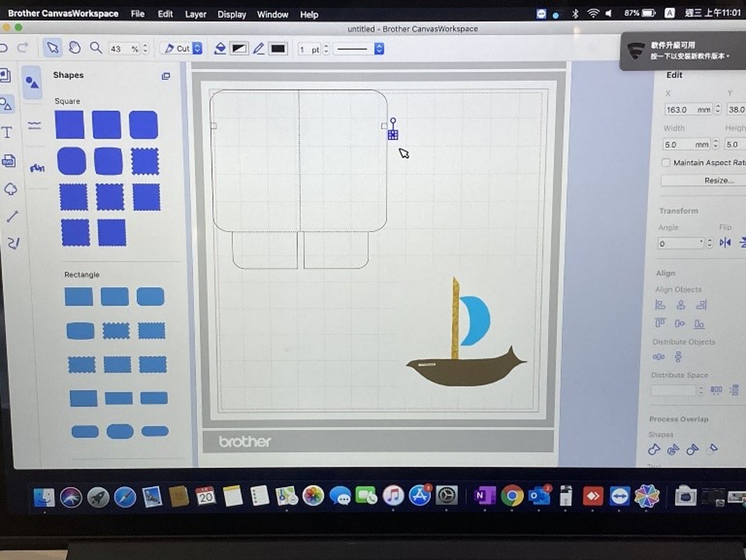Open the Help menu
Image resolution: width=746 pixels, height=560 pixels.
[x=309, y=14]
